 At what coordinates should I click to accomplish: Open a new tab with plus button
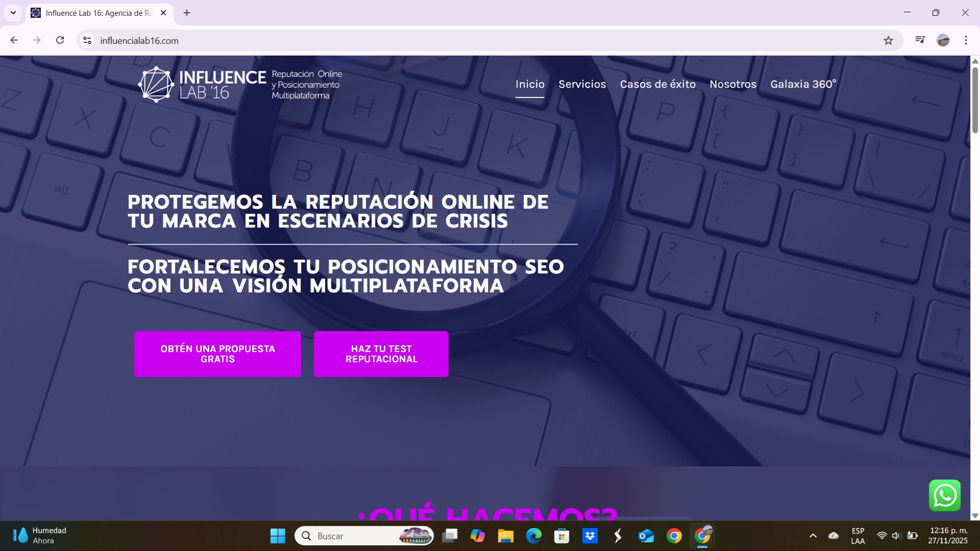(x=187, y=13)
